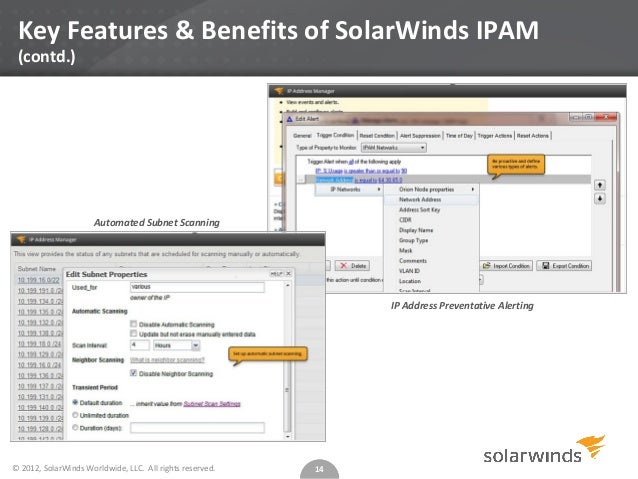Select Unlimited duration radio button
This screenshot has width=638, height=479.
pos(75,415)
